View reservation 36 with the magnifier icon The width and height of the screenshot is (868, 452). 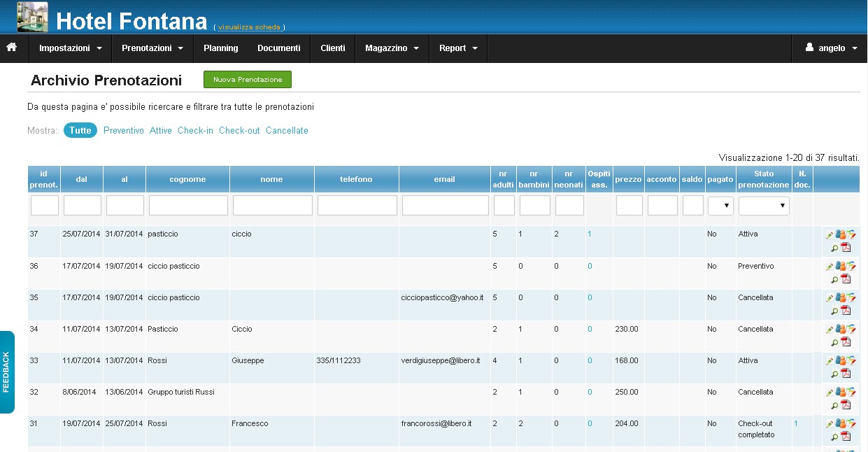click(834, 279)
